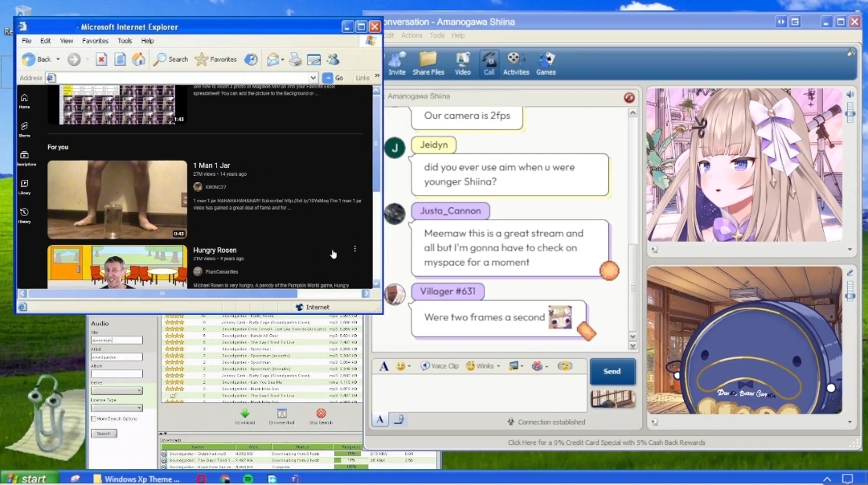Image resolution: width=868 pixels, height=485 pixels.
Task: Expand the address bar dropdown
Action: [x=313, y=78]
